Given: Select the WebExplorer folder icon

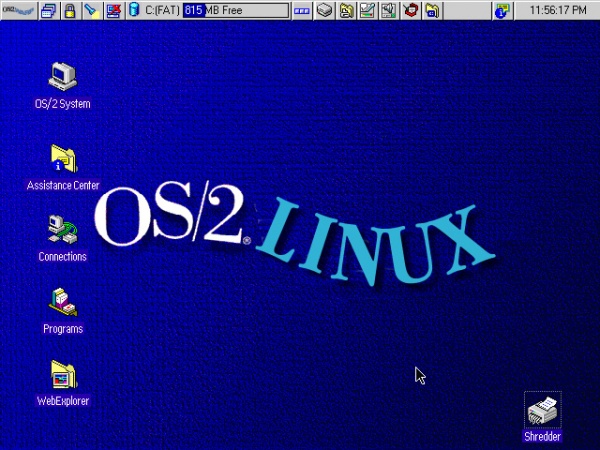Looking at the screenshot, I should 64,374.
